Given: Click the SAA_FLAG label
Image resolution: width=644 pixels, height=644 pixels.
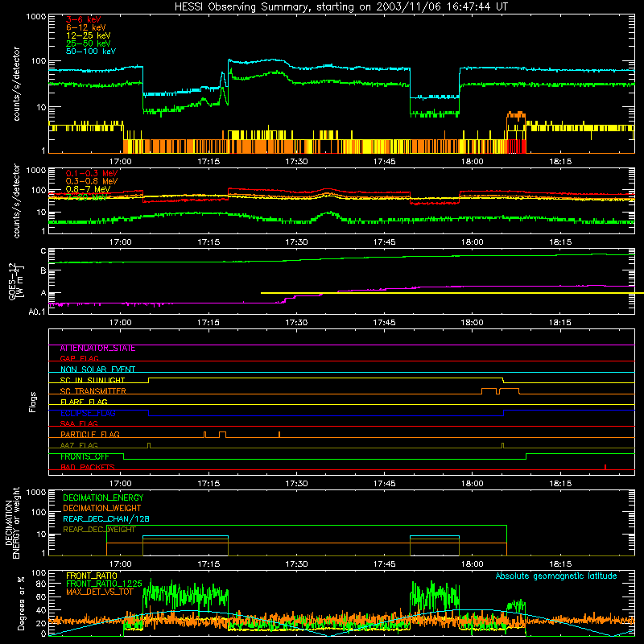Looking at the screenshot, I should tap(79, 423).
